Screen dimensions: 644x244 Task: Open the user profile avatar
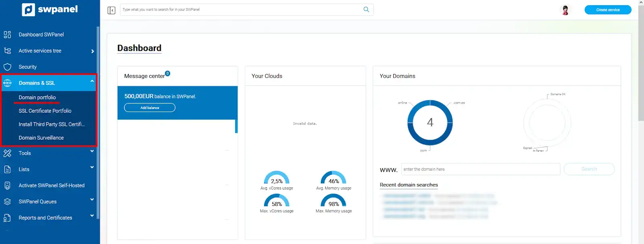coord(566,10)
